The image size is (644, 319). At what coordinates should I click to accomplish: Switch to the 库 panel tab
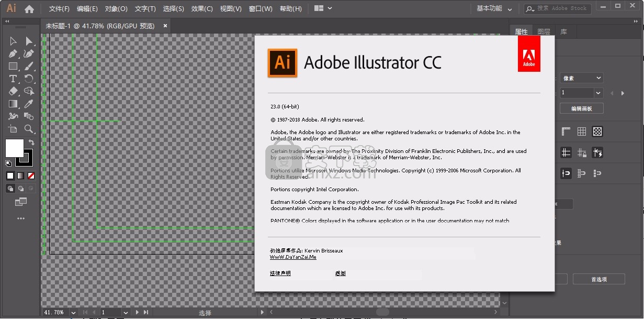pos(563,31)
